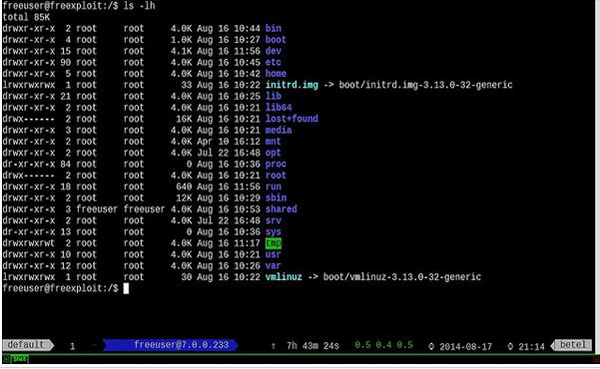Click the default session label
The width and height of the screenshot is (600, 369).
point(28,345)
